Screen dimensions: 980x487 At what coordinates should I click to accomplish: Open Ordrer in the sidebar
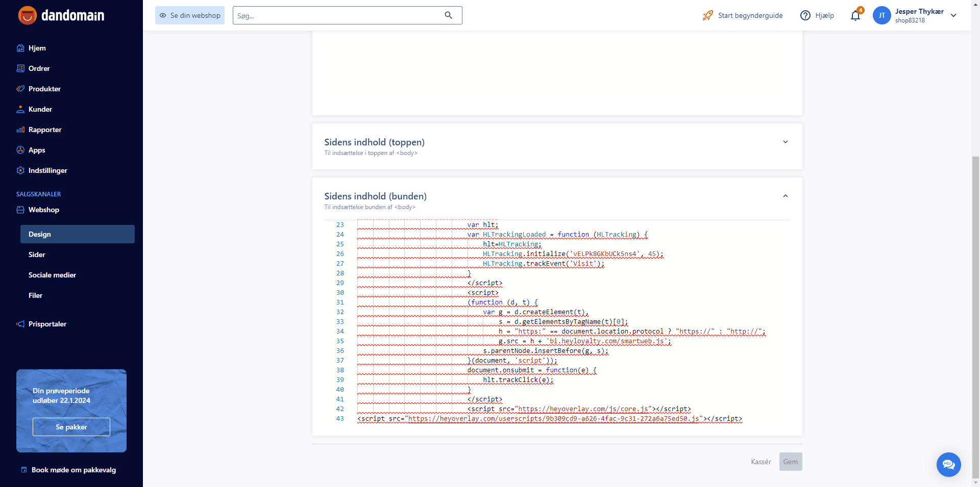[x=39, y=68]
